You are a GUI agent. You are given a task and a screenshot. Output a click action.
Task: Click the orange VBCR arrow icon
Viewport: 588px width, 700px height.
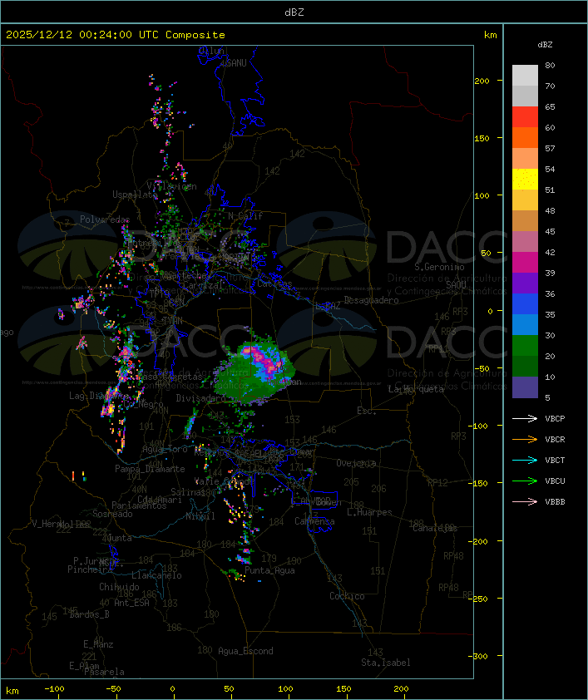[x=525, y=439]
